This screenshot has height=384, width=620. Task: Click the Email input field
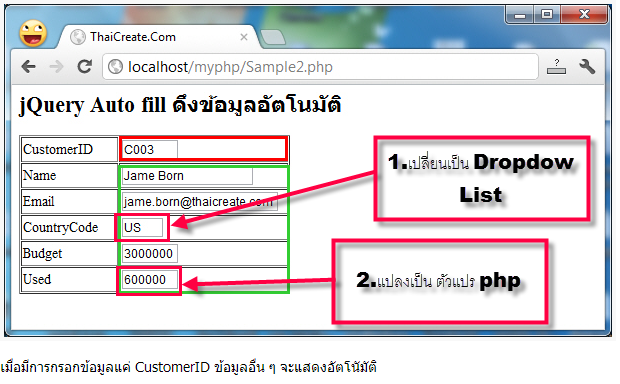[x=200, y=202]
